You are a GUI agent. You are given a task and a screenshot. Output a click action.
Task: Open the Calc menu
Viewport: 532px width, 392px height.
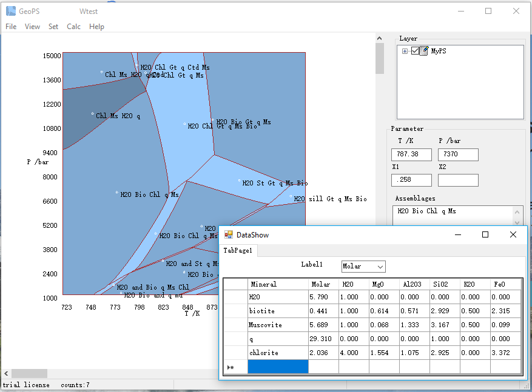click(73, 27)
